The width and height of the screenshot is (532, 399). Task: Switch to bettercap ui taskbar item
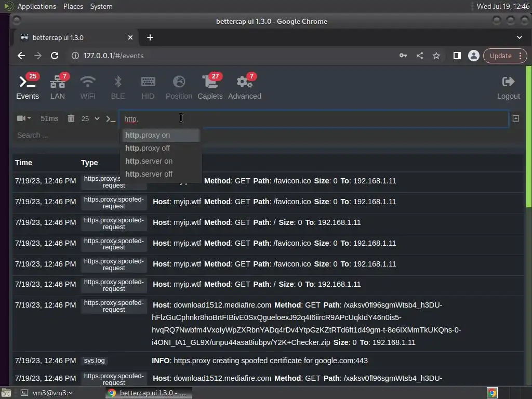(149, 393)
